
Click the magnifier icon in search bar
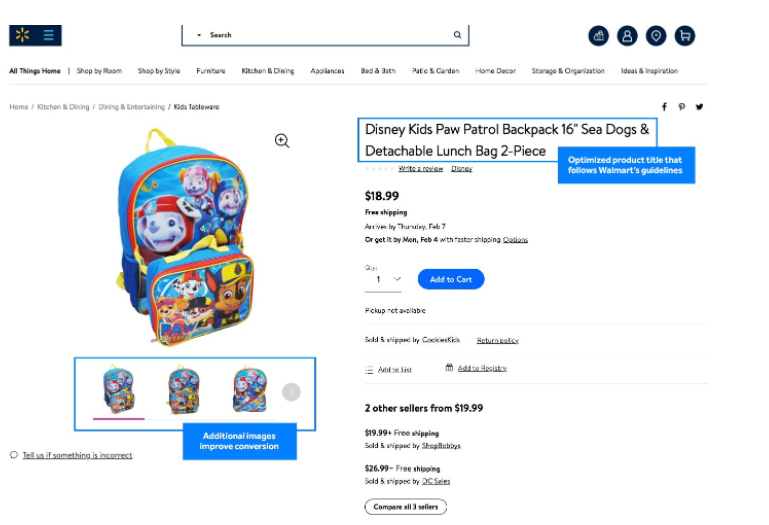(457, 35)
